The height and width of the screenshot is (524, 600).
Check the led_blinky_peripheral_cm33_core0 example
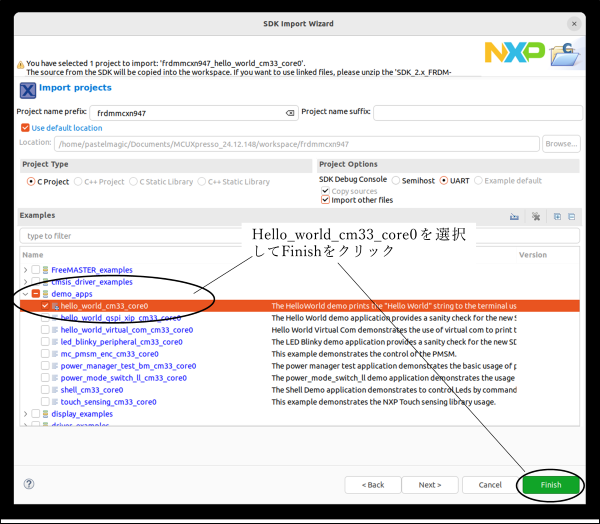click(45, 342)
